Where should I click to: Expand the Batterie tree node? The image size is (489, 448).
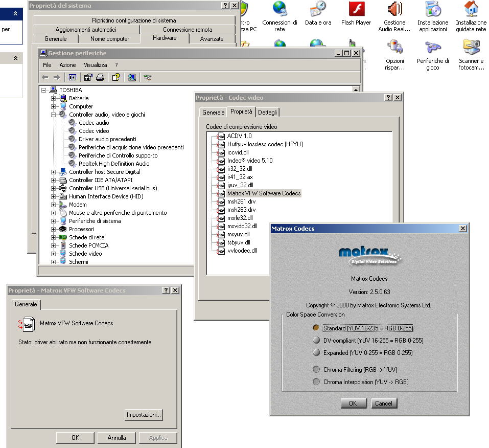click(x=53, y=98)
